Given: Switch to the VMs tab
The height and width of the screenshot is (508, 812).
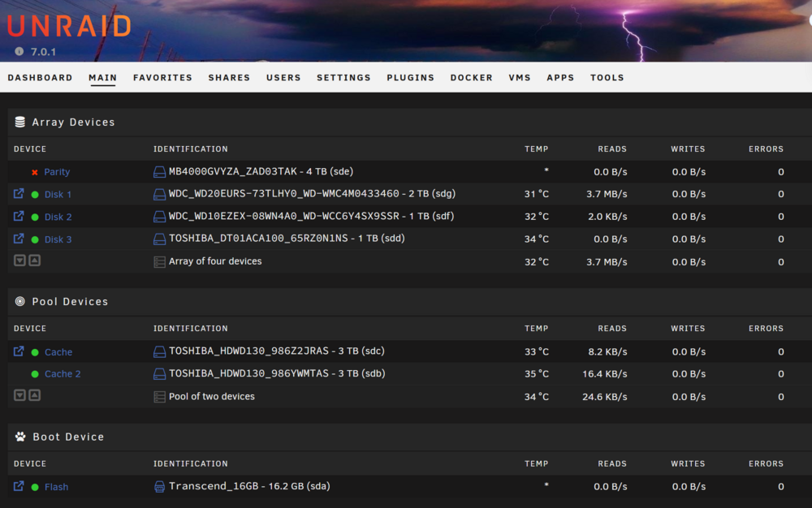Looking at the screenshot, I should pos(520,78).
